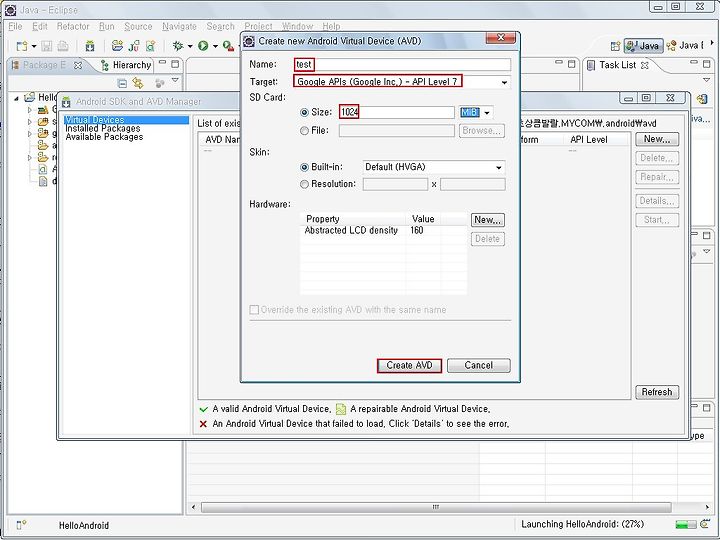Click the status bar icon left of HelloAndroid
The image size is (720, 540).
pyautogui.click(x=21, y=524)
